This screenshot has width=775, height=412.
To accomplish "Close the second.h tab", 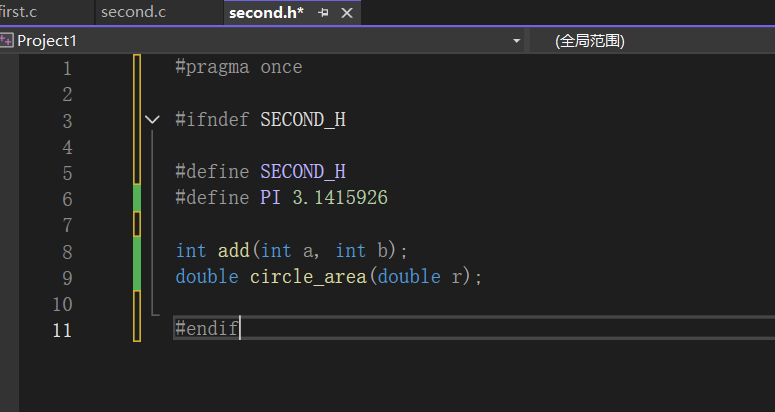I will (x=347, y=13).
